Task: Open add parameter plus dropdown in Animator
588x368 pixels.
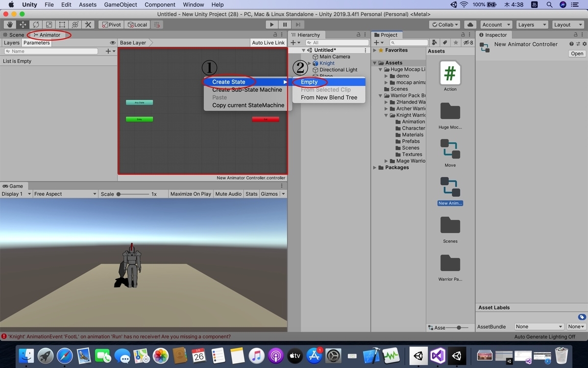Action: point(111,51)
